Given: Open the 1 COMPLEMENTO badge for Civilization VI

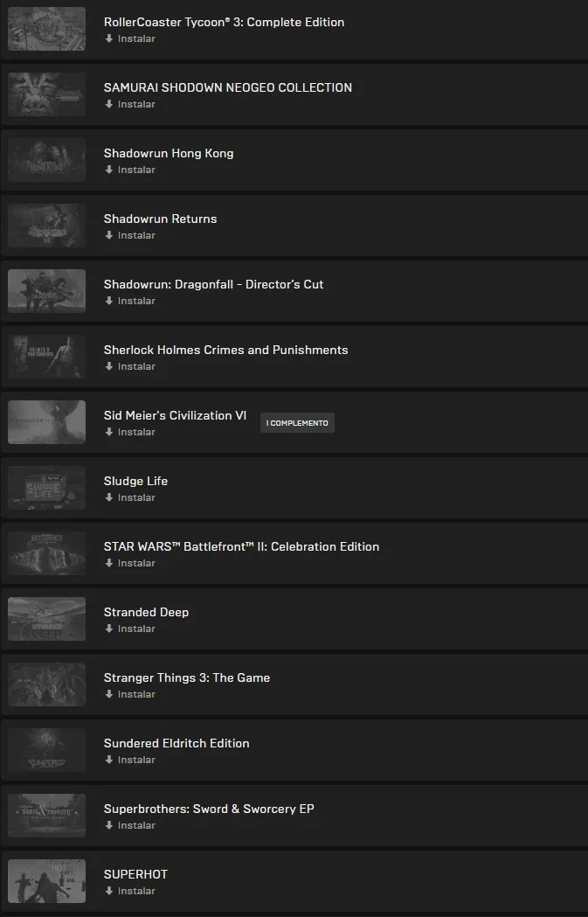Looking at the screenshot, I should 297,423.
